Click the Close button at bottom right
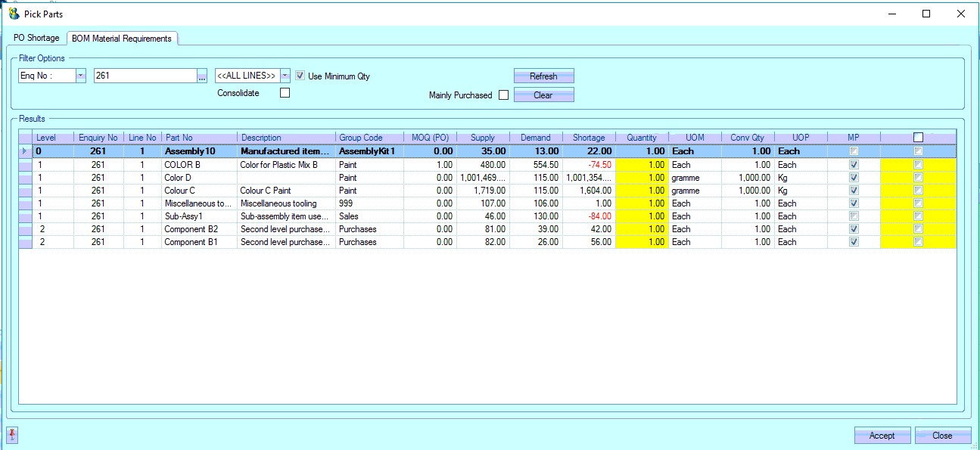The height and width of the screenshot is (450, 980). tap(942, 436)
